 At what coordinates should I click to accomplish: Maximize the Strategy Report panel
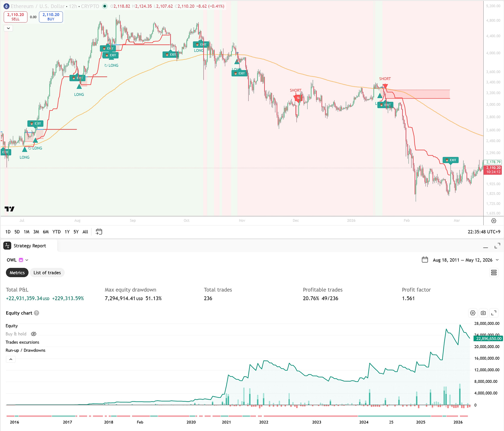(497, 246)
